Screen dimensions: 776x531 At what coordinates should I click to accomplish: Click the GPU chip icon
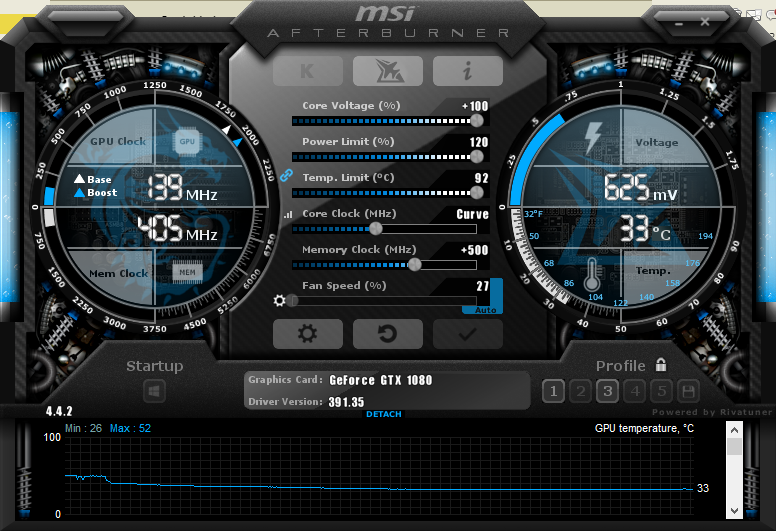pyautogui.click(x=187, y=142)
